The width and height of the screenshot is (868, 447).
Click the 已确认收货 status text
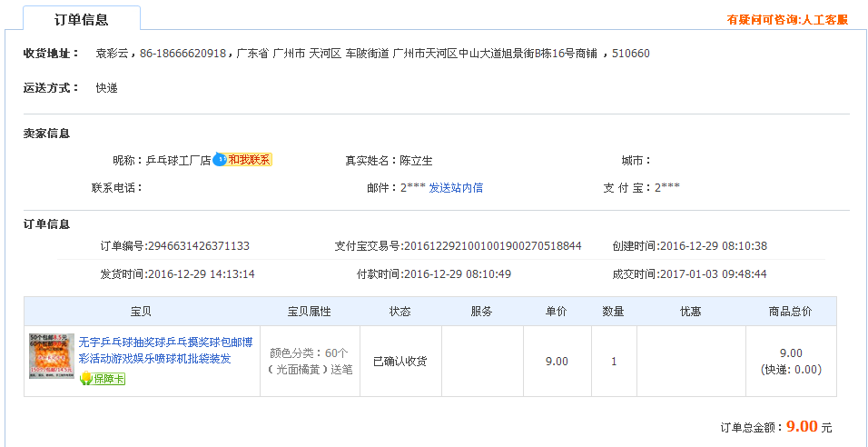click(x=400, y=362)
